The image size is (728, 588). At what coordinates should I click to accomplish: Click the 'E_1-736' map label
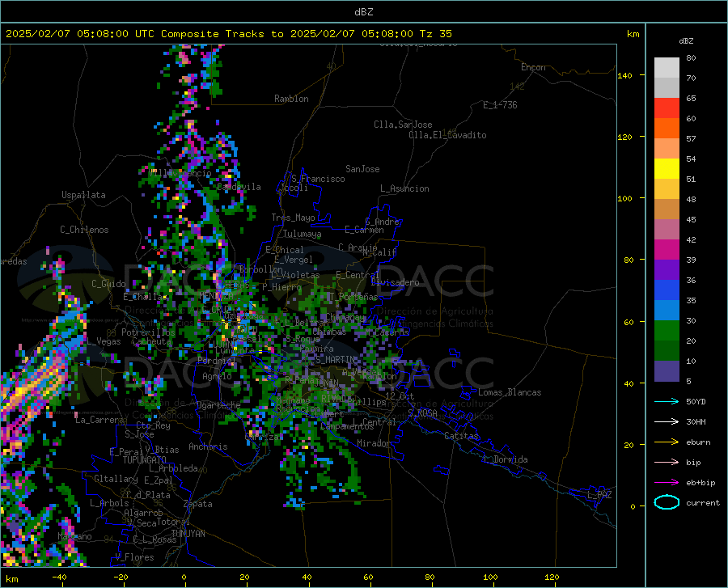[500, 105]
